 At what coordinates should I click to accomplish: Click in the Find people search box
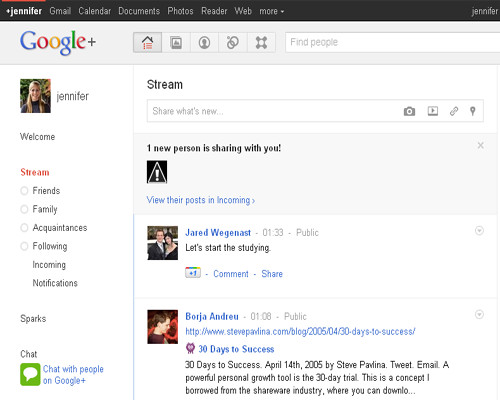392,42
